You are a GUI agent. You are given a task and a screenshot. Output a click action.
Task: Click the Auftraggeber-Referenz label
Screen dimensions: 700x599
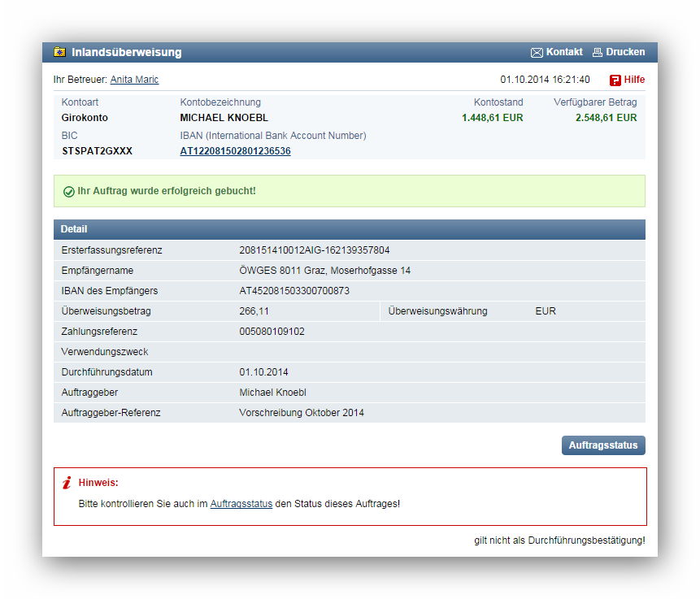click(111, 412)
